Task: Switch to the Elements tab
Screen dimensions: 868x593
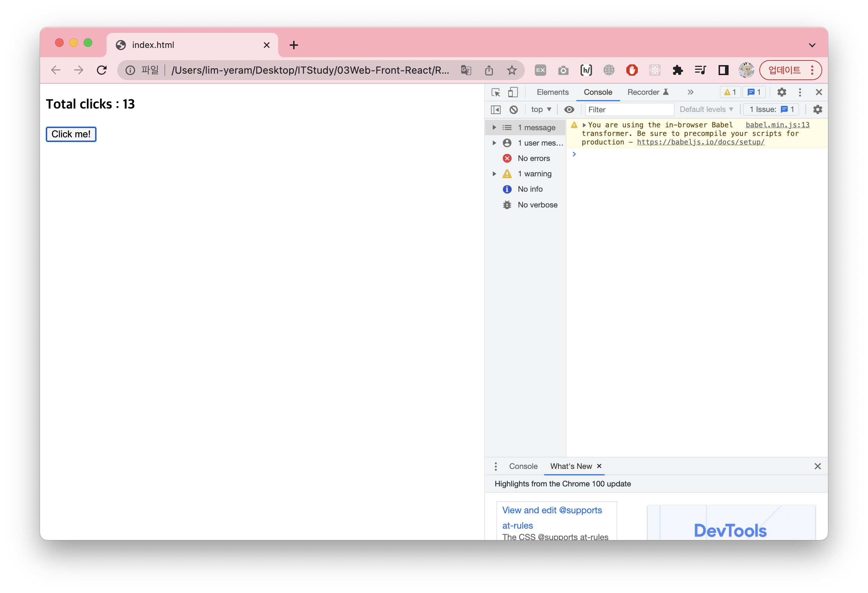Action: pos(552,92)
